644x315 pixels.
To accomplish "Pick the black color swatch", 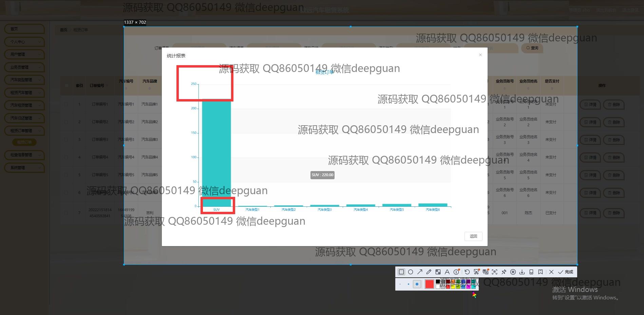I will pos(438,281).
